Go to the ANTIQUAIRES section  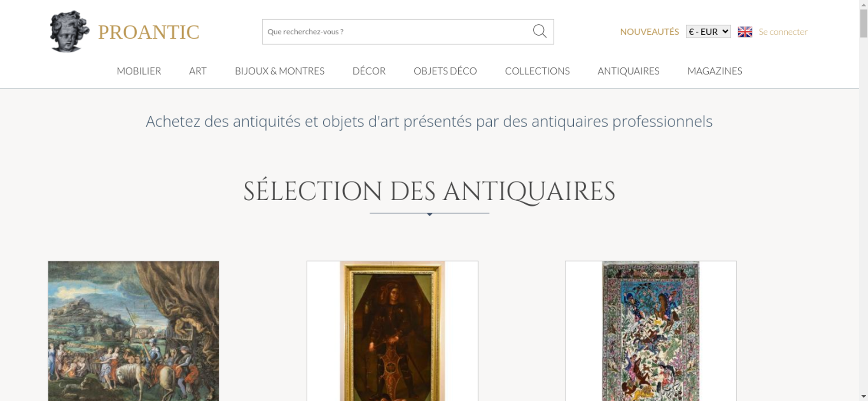(628, 71)
